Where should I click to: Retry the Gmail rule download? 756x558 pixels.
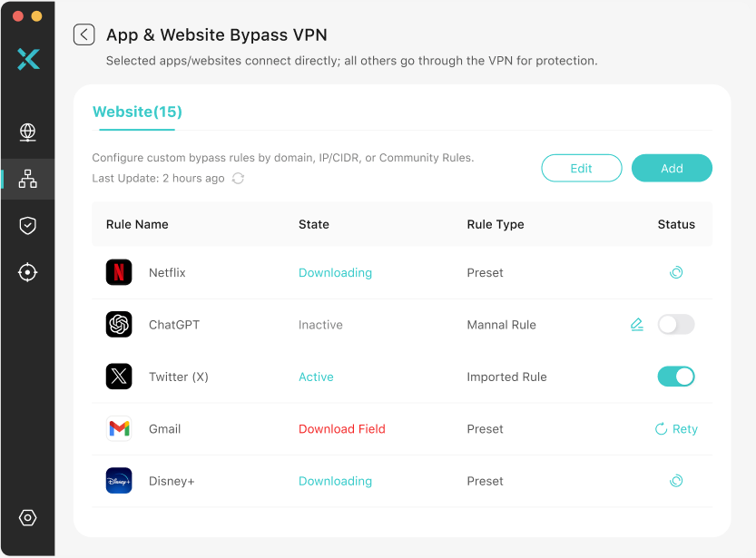676,428
